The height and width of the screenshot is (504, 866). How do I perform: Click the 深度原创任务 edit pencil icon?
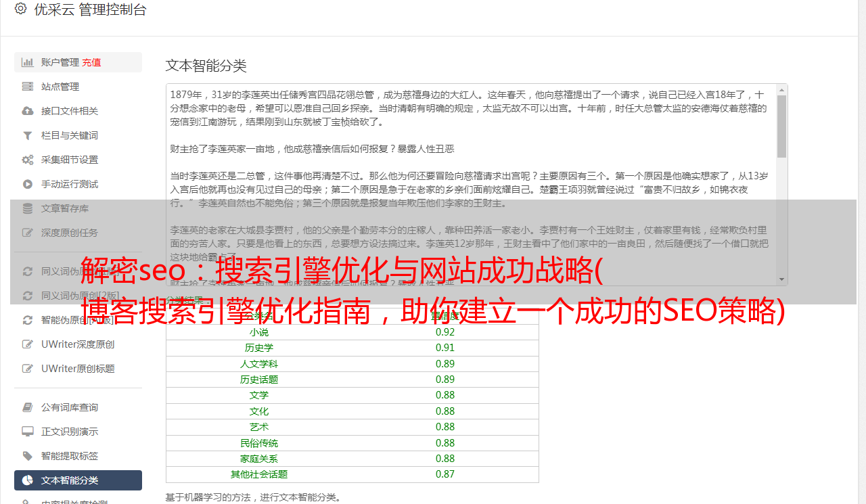pyautogui.click(x=28, y=233)
